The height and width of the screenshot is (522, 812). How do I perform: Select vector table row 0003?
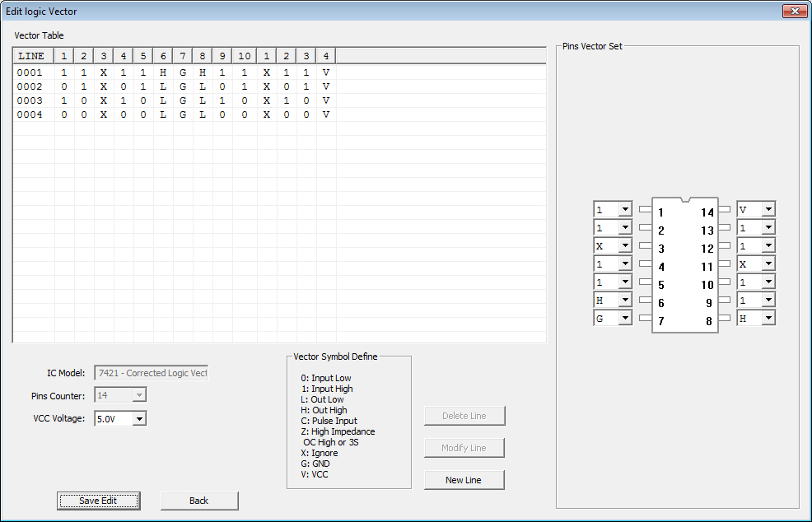coord(30,100)
